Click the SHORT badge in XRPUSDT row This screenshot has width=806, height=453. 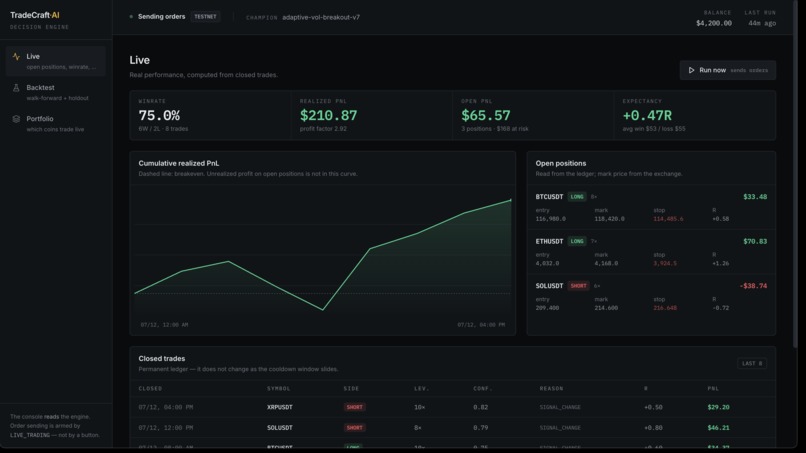point(354,407)
